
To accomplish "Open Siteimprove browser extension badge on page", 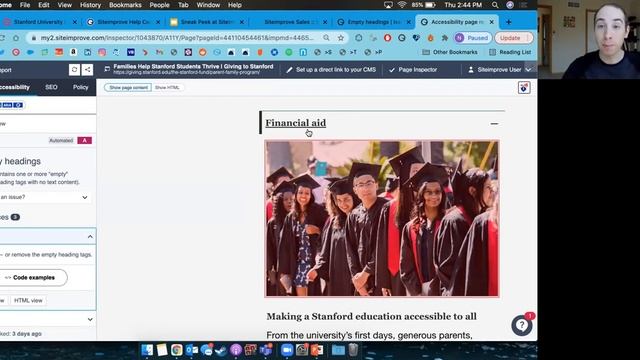I will point(524,87).
